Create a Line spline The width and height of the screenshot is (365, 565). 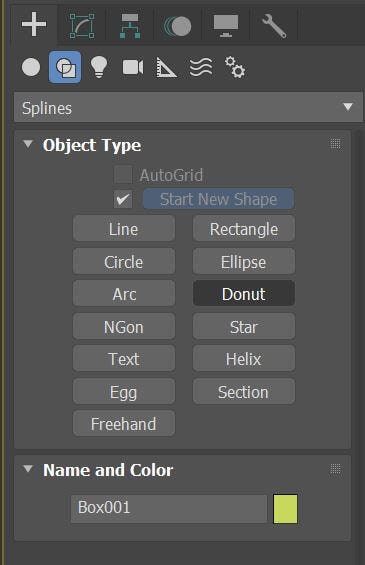[124, 229]
